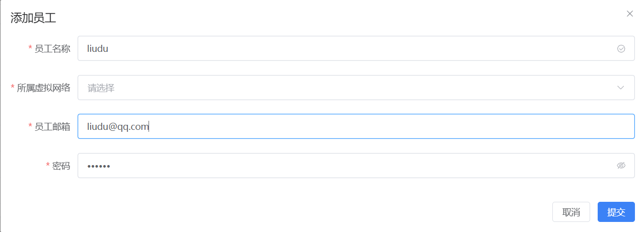
Task: Click the 添加员工 dialog title
Action: click(x=33, y=19)
